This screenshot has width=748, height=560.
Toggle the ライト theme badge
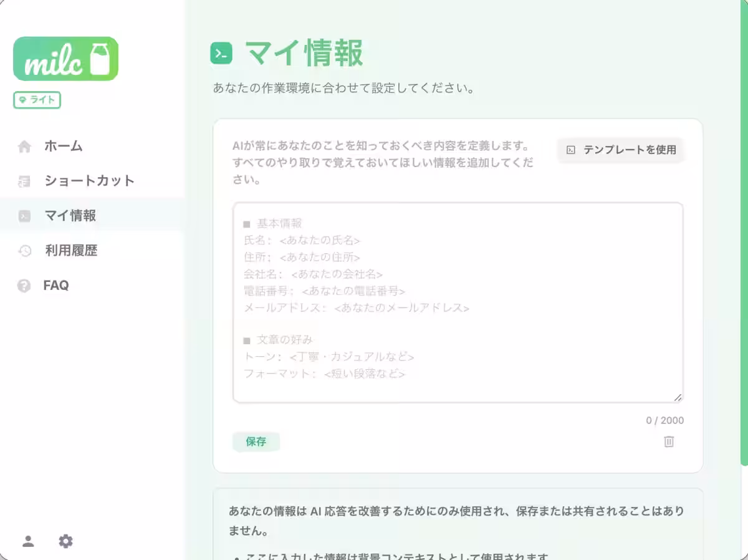tap(37, 100)
